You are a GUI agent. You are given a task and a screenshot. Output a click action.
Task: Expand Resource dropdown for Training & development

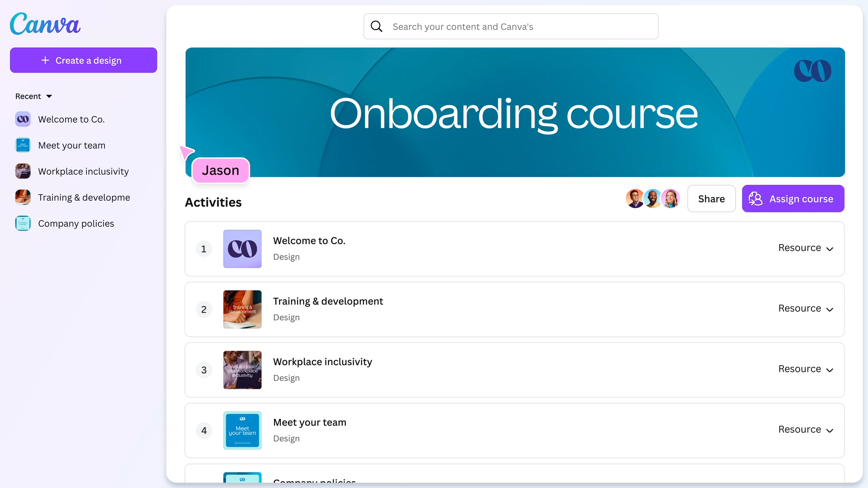click(806, 309)
